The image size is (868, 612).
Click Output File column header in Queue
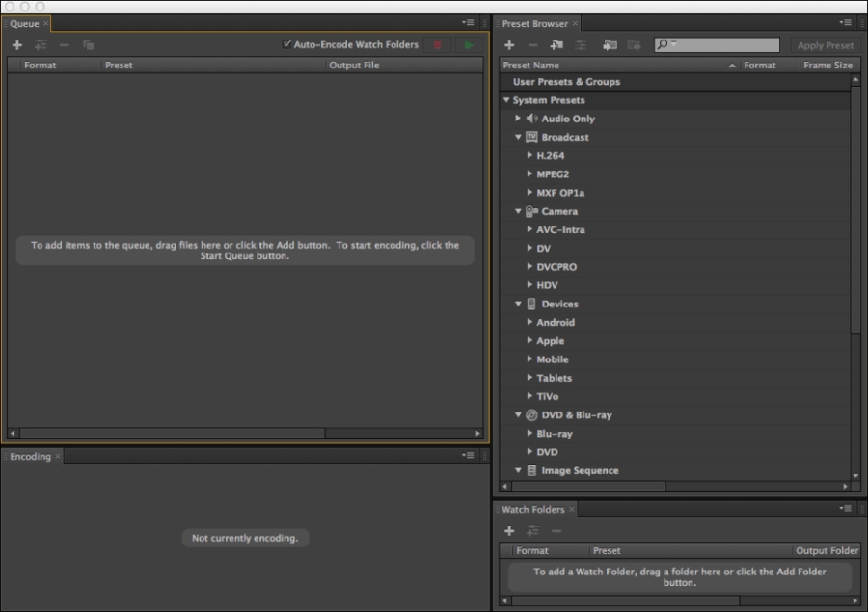(403, 65)
